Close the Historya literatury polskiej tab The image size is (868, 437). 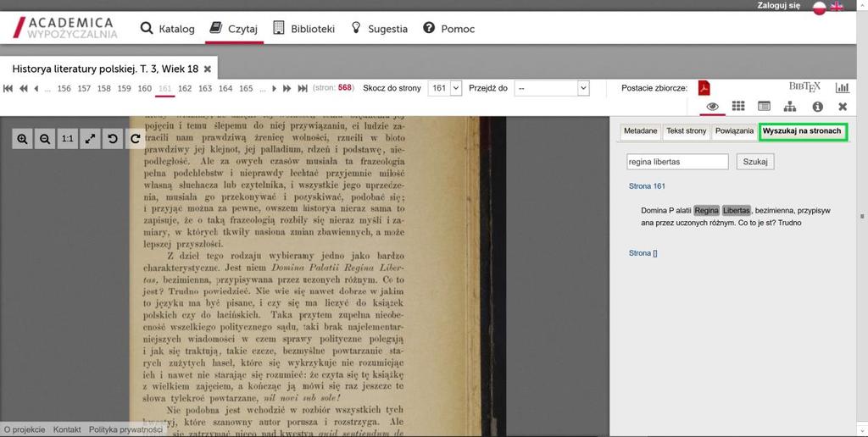[208, 69]
